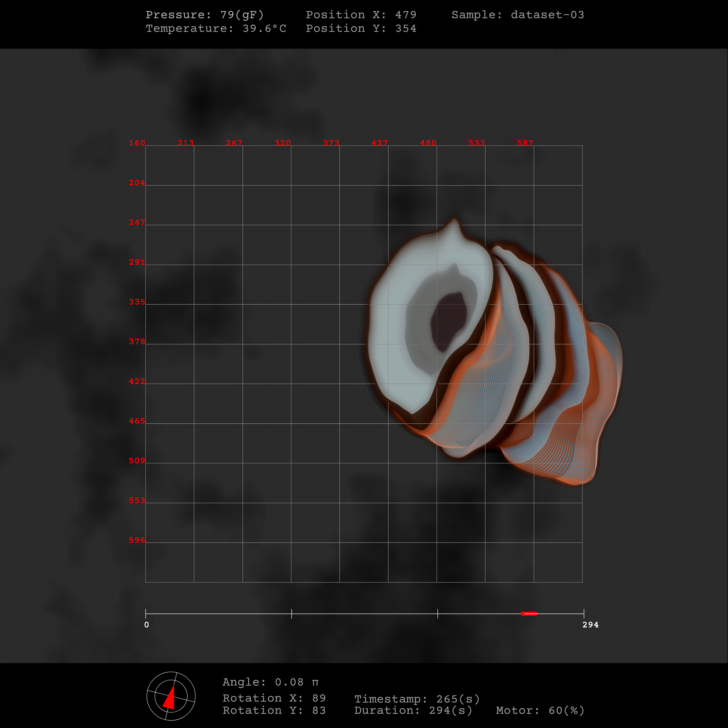Click the Temperature 39.6°C readout
Viewport: 728px width, 728px height.
pyautogui.click(x=216, y=29)
